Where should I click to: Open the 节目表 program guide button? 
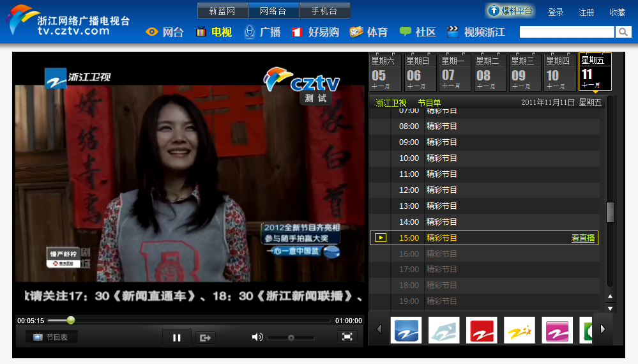pos(51,337)
